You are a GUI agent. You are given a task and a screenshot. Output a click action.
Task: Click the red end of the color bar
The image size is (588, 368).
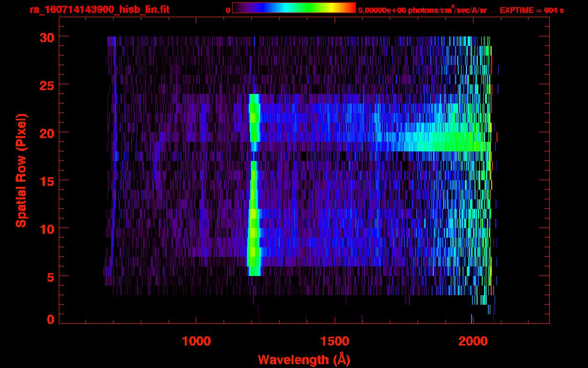351,8
